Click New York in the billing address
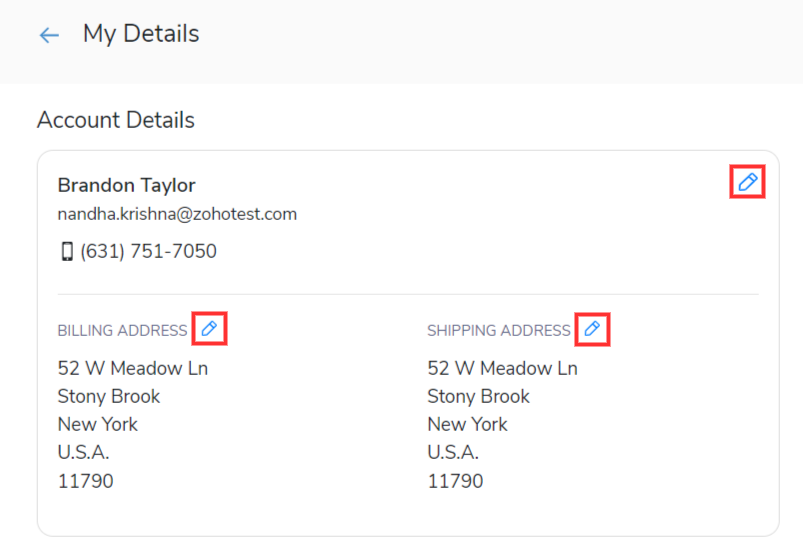Viewport: 803px width, 555px height. coord(98,424)
